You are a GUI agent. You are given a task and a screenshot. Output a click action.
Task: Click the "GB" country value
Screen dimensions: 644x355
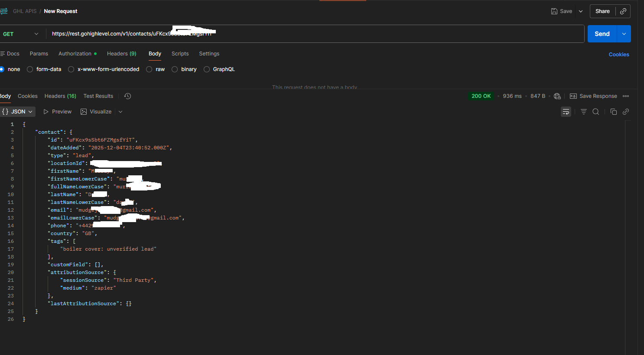click(x=88, y=233)
